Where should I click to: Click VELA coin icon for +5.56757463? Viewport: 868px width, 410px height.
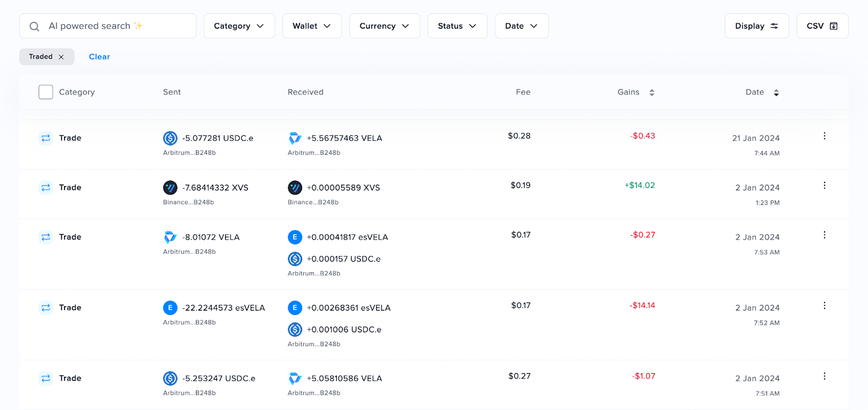coord(295,138)
